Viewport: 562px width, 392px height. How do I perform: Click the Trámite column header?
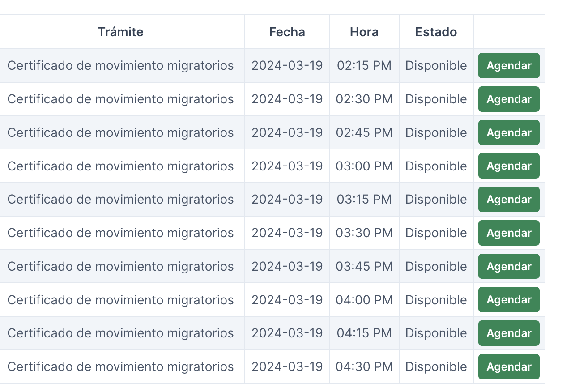click(x=120, y=32)
